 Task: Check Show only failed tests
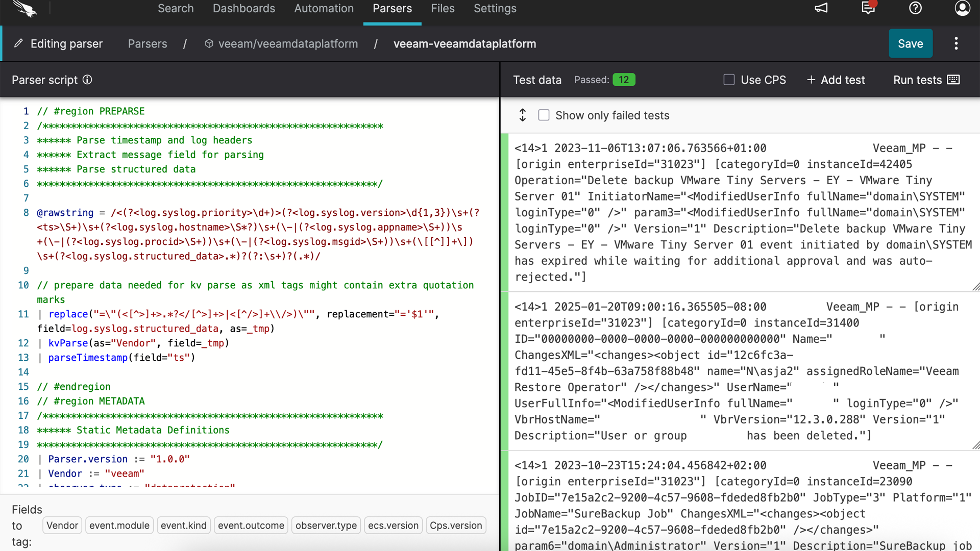click(544, 115)
